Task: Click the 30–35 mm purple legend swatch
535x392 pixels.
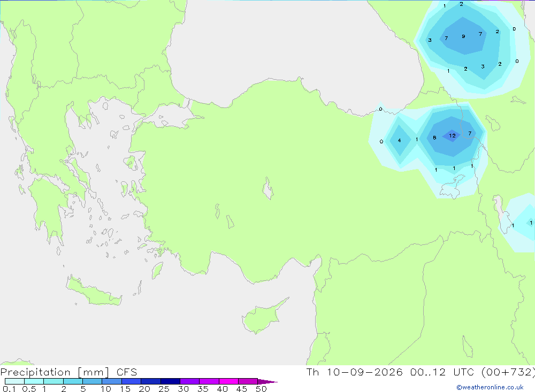Action: click(x=189, y=381)
